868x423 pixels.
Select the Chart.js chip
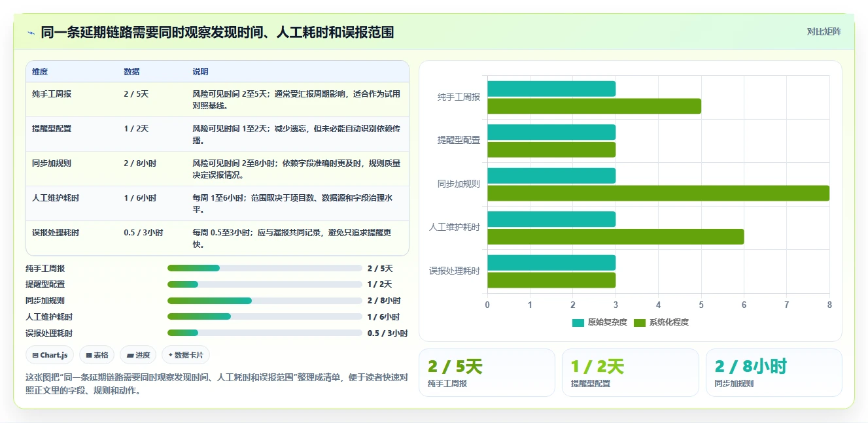point(50,355)
